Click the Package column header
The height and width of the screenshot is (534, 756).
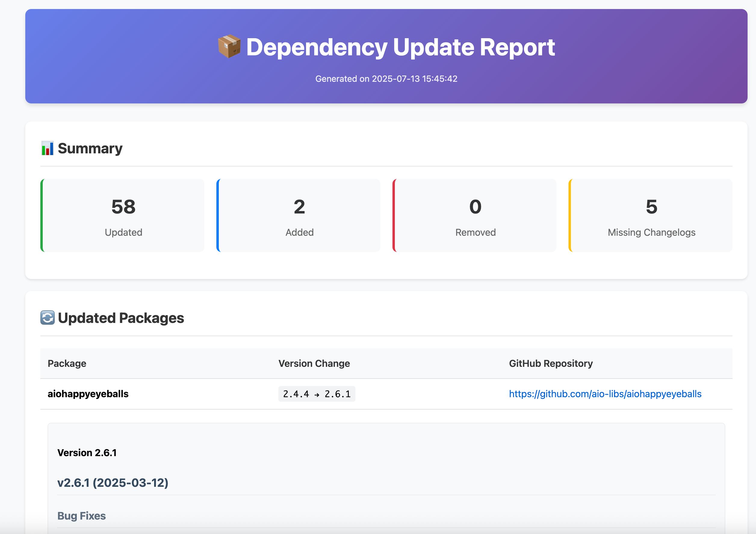pyautogui.click(x=67, y=363)
